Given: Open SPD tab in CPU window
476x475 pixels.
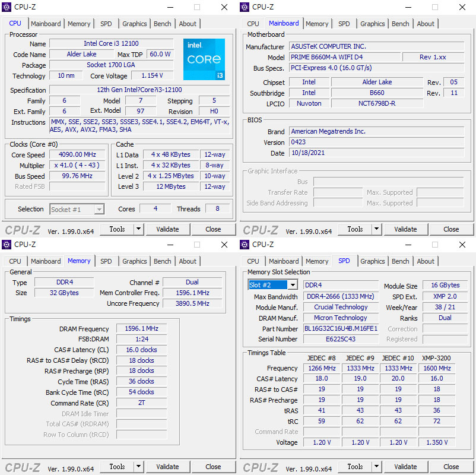Looking at the screenshot, I should click(x=106, y=24).
